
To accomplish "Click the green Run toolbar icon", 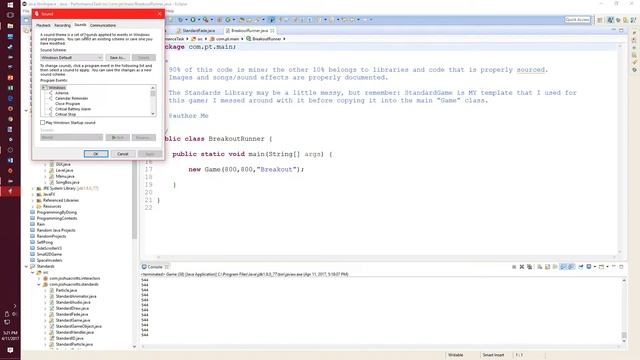I will 193,20.
